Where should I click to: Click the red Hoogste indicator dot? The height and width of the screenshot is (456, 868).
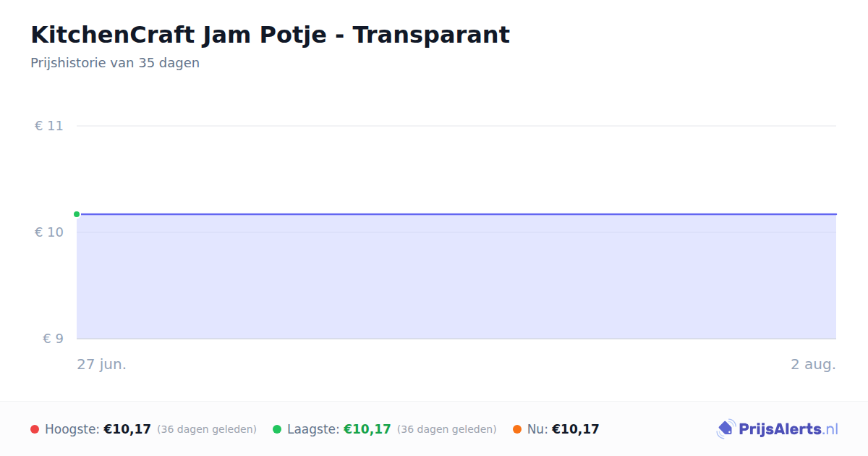(35, 429)
